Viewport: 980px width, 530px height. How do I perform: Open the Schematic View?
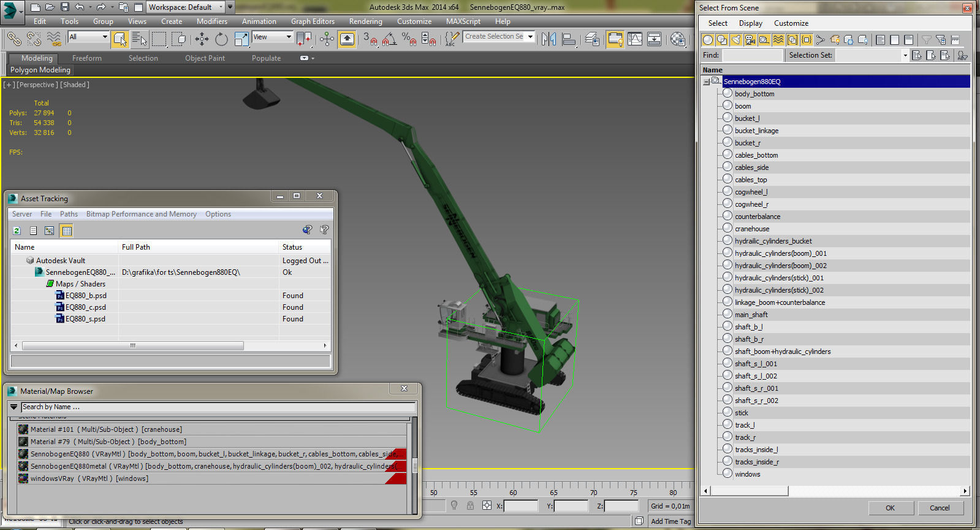(x=654, y=39)
